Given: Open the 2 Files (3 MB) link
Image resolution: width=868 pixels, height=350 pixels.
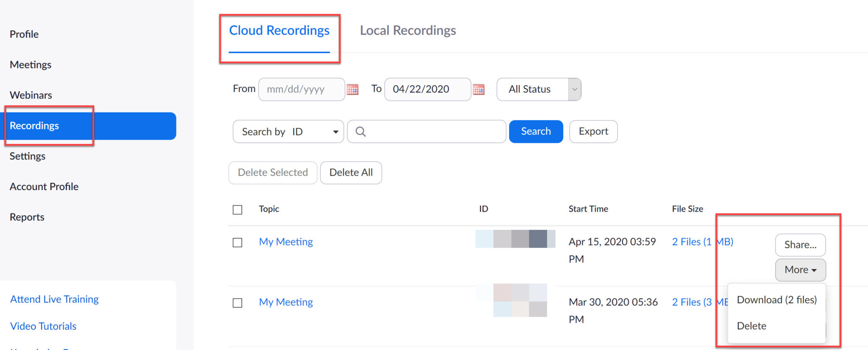Looking at the screenshot, I should [x=700, y=302].
